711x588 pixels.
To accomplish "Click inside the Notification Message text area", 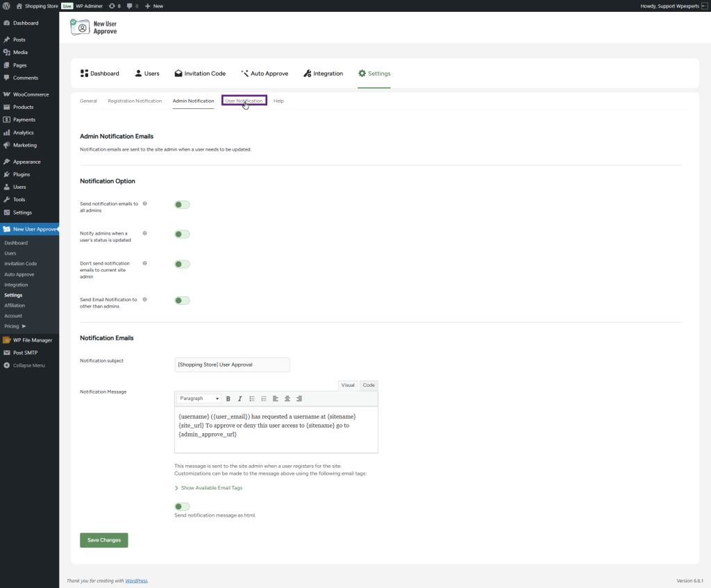I will tap(276, 430).
